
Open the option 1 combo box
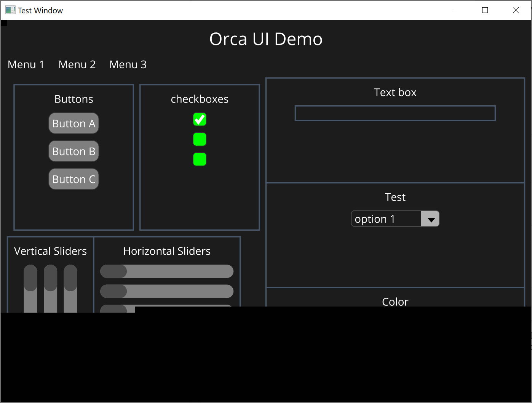coord(386,219)
